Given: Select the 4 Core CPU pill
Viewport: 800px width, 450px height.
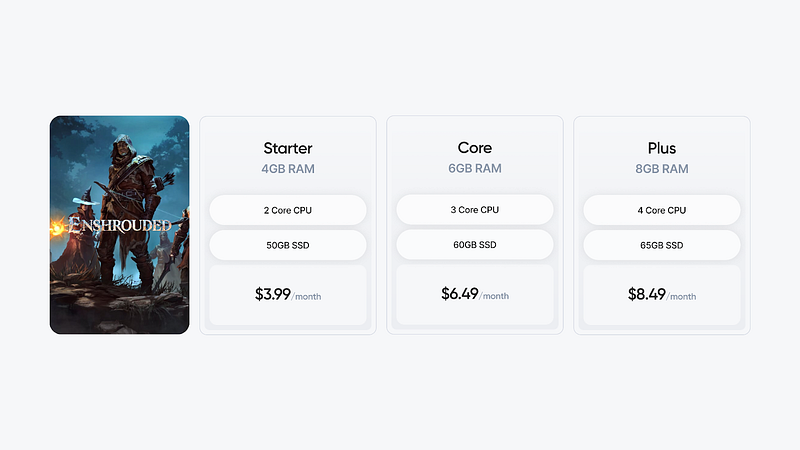Looking at the screenshot, I should (x=661, y=210).
